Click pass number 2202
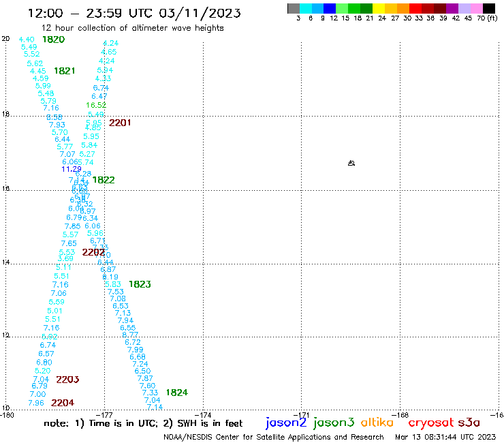This screenshot has height=443, width=504. (93, 252)
